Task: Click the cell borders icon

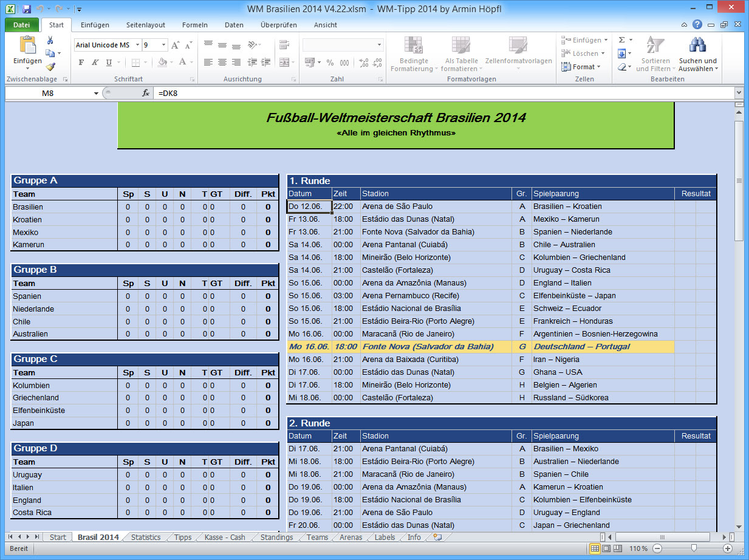Action: tap(135, 62)
